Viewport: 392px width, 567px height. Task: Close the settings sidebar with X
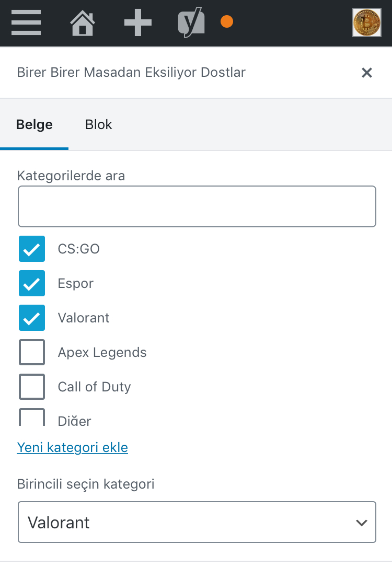(x=367, y=73)
